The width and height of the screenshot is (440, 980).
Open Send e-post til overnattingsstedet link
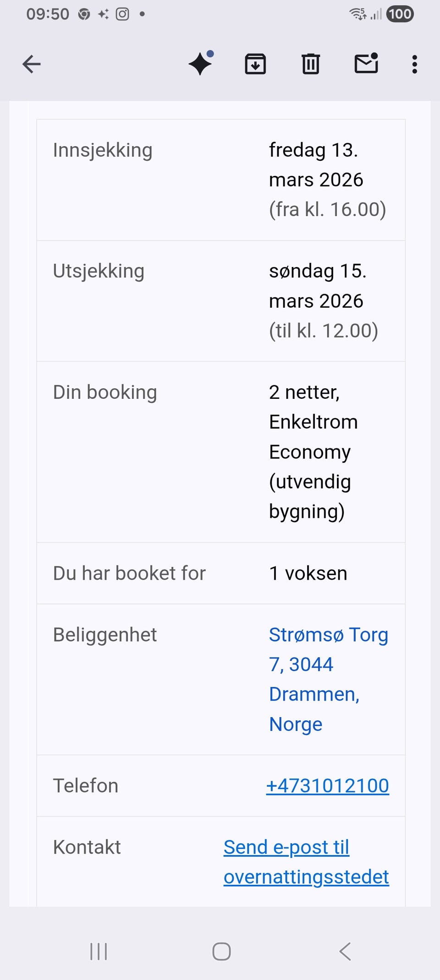click(x=306, y=862)
